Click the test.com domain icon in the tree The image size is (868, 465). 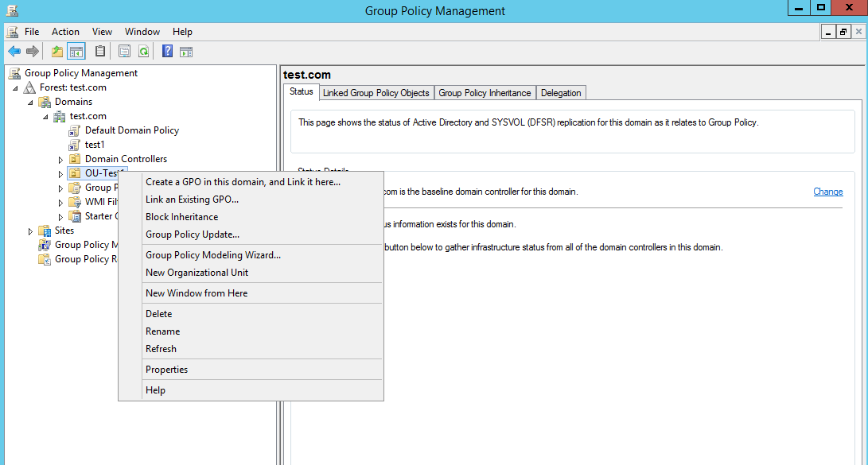59,116
